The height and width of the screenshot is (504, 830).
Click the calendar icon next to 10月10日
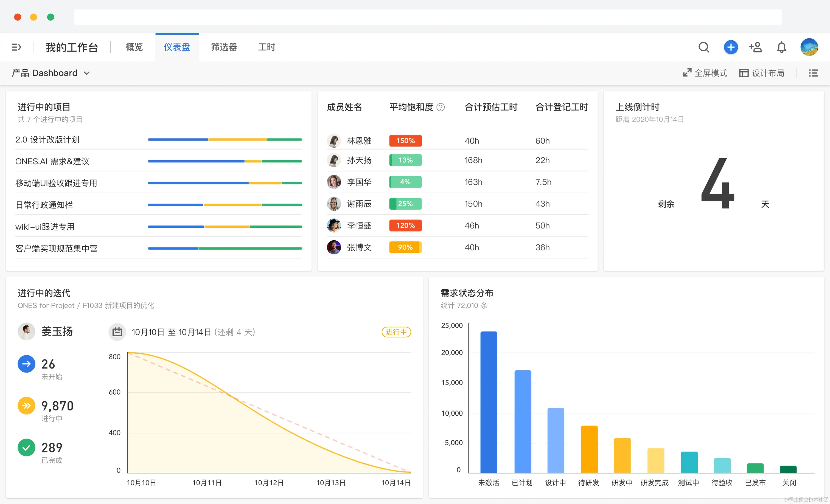tap(117, 332)
